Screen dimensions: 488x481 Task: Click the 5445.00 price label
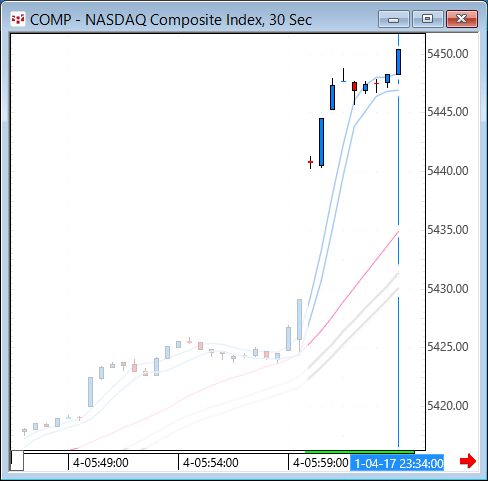tap(448, 112)
